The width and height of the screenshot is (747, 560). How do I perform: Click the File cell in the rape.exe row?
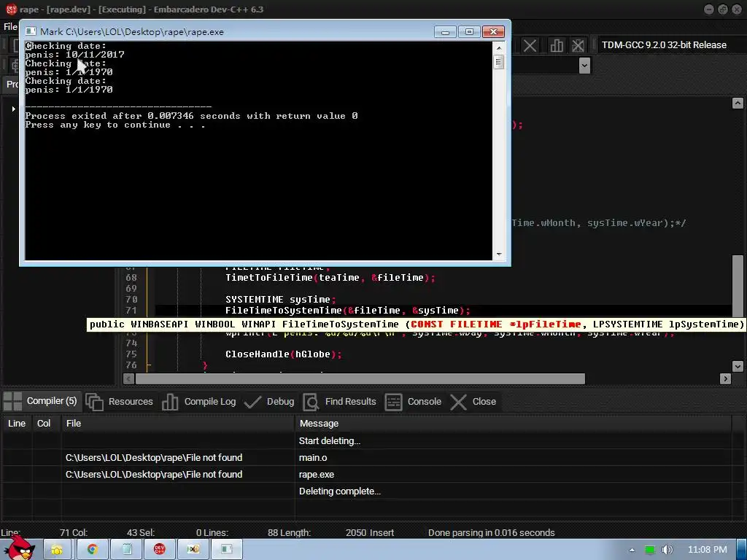pyautogui.click(x=178, y=474)
